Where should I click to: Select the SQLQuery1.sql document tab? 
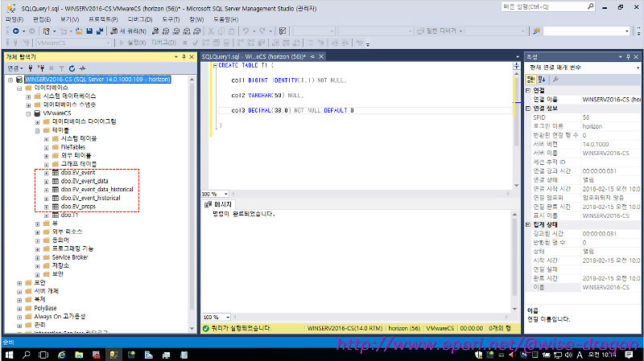(254, 56)
